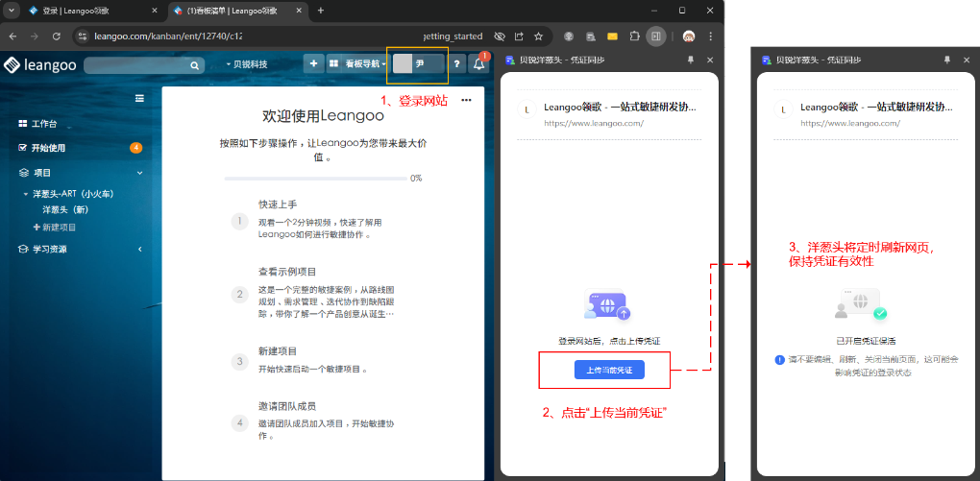Screen dimensions: 980x481
Task: Click the 上传当前凭证 button
Action: click(x=609, y=370)
